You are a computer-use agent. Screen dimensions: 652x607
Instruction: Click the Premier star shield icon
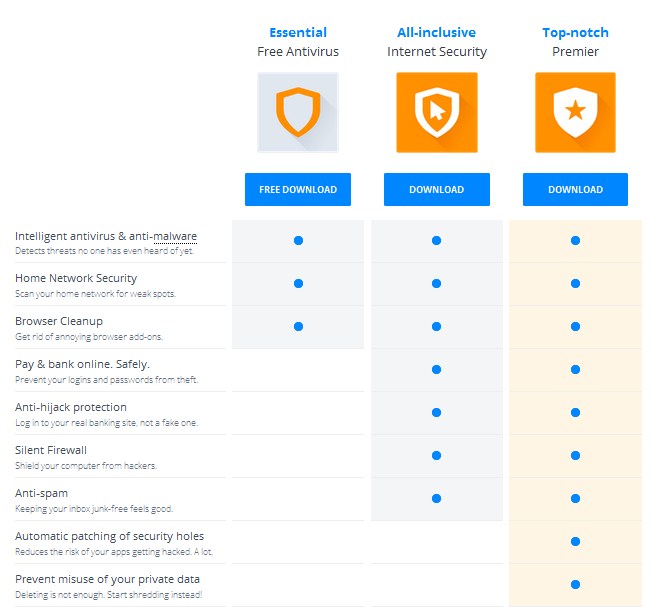(575, 112)
